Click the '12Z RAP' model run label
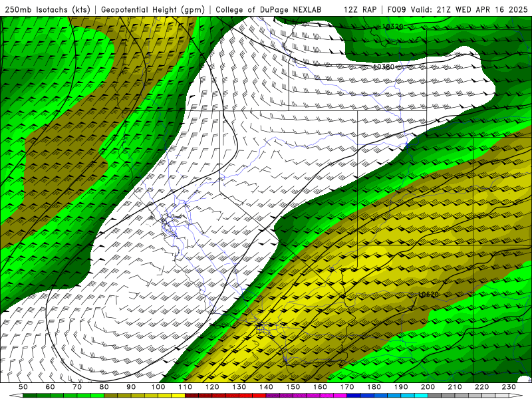Viewport: 532px width, 399px height. click(360, 9)
